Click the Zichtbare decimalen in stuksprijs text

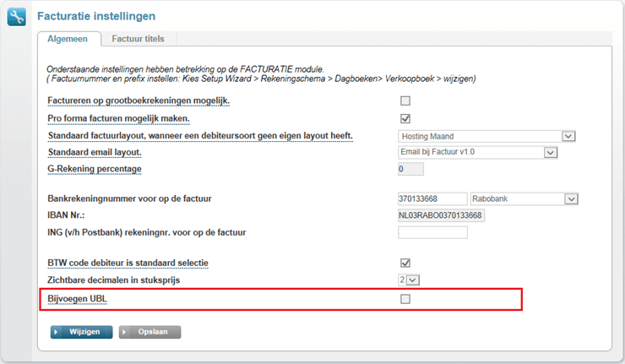pyautogui.click(x=114, y=280)
